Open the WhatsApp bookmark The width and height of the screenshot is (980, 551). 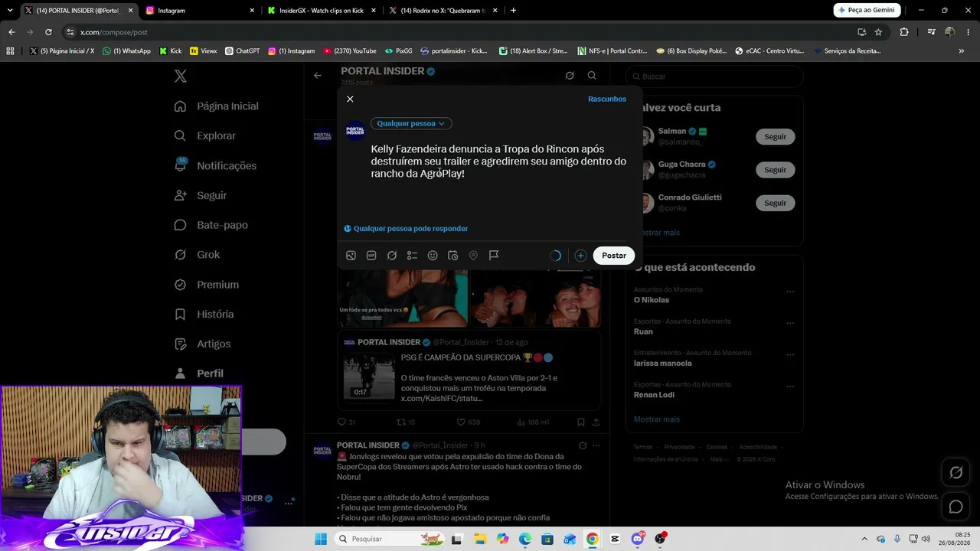pyautogui.click(x=127, y=51)
